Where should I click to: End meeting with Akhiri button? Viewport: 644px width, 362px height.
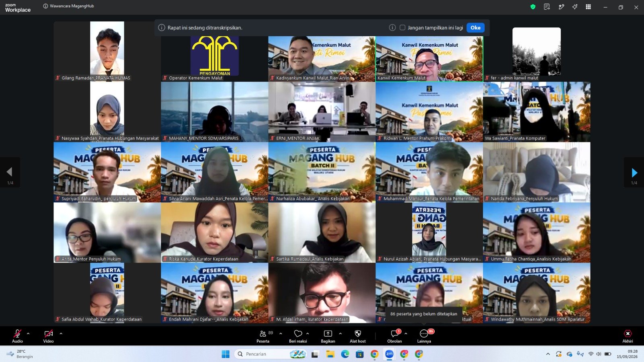click(x=627, y=336)
